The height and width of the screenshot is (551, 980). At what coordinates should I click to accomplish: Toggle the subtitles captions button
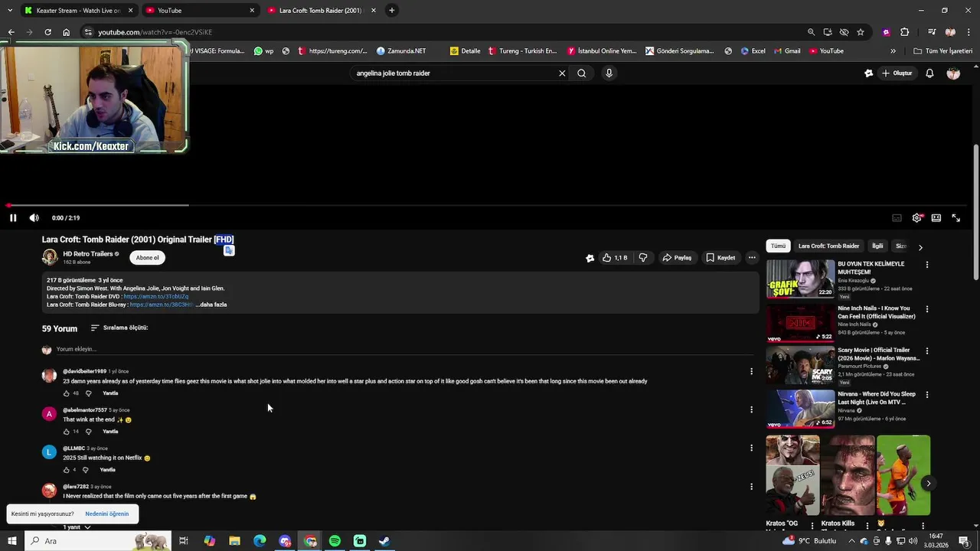click(897, 218)
